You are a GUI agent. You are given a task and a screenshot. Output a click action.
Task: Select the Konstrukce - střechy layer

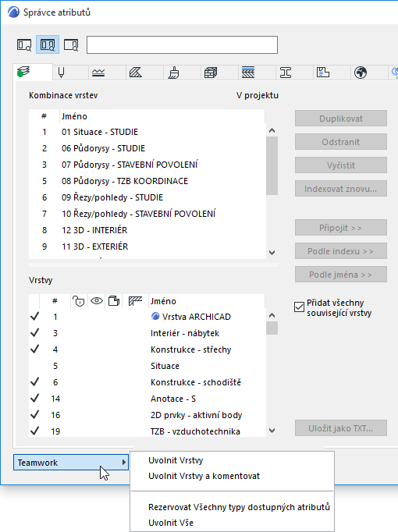point(147,349)
